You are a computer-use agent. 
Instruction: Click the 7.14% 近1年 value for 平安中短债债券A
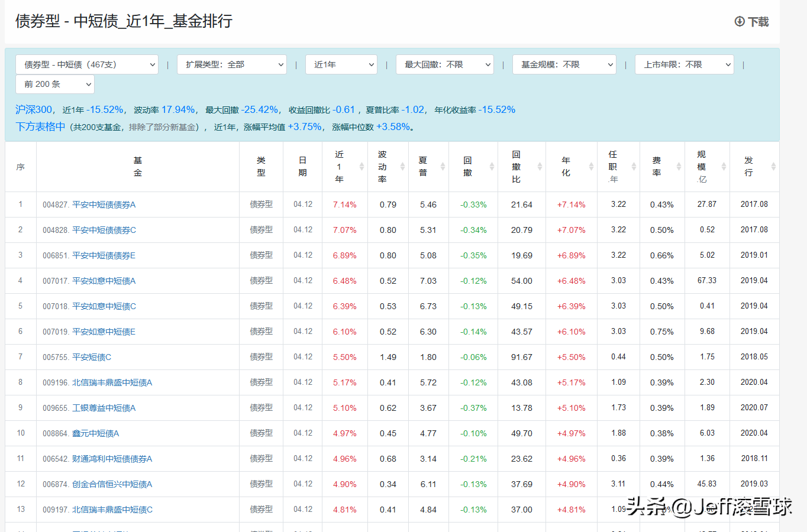[x=345, y=205]
